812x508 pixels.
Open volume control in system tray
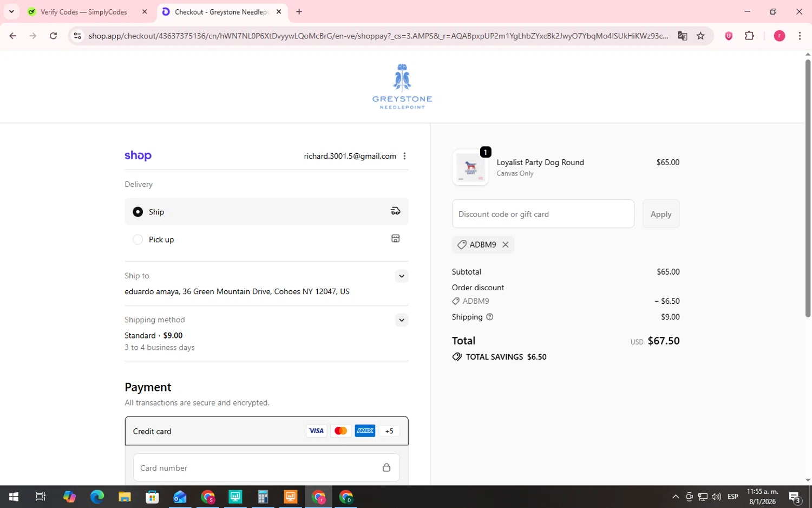coord(716,497)
